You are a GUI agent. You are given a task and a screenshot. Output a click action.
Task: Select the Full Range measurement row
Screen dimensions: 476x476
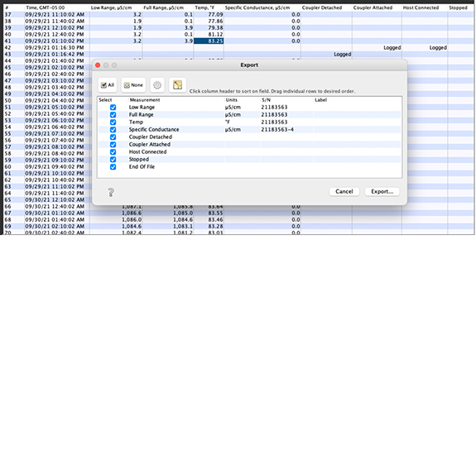[249, 115]
